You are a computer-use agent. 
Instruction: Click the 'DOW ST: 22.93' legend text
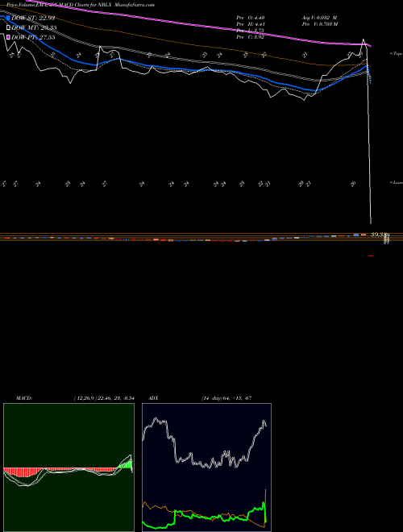pos(33,18)
